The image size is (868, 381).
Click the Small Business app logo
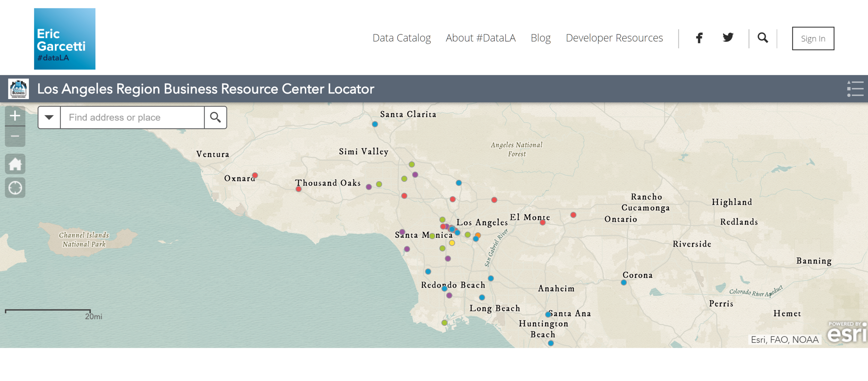tap(18, 89)
